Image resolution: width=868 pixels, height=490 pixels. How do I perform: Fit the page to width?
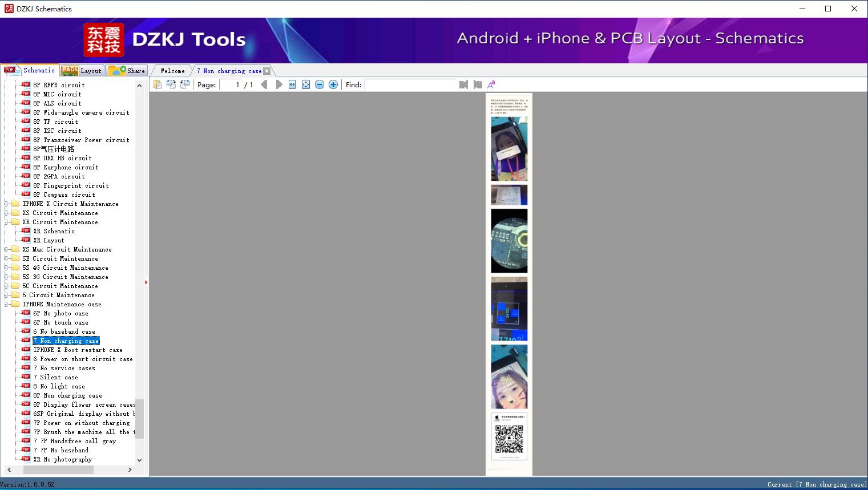coord(292,84)
